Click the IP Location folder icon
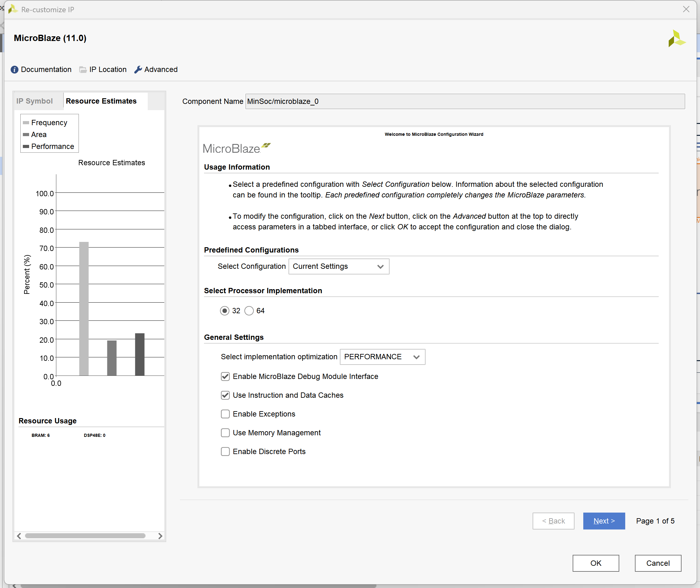700x588 pixels. [83, 70]
